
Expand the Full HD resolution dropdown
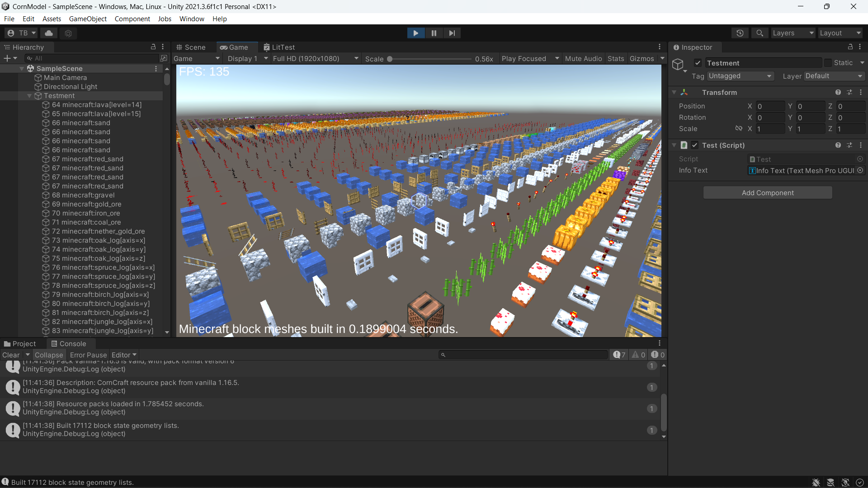316,59
